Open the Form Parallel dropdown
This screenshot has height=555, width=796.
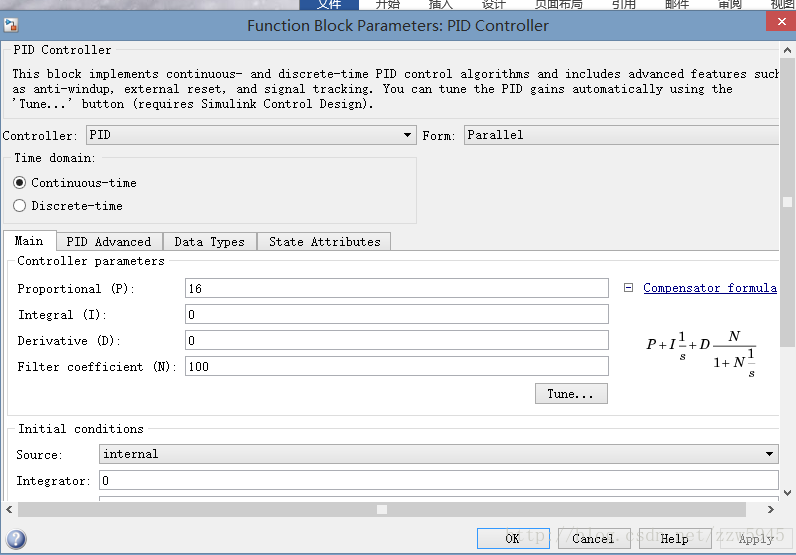coord(621,135)
